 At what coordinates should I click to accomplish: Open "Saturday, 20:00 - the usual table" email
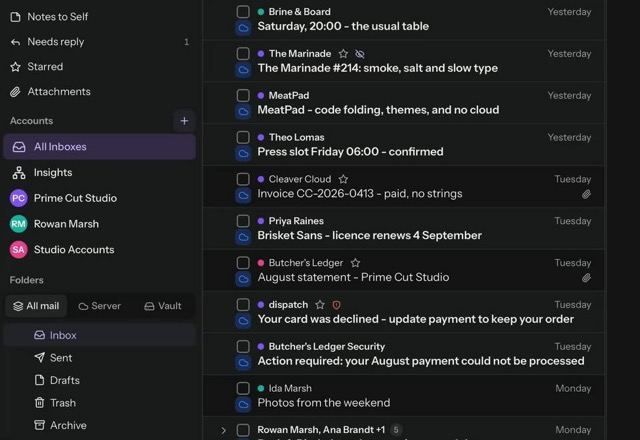point(404,20)
